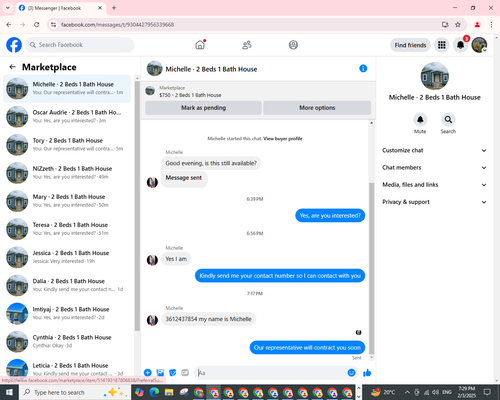Viewport: 500px width, 400px height.
Task: Open Microsoft Edge from the taskbar
Action: pos(154,392)
